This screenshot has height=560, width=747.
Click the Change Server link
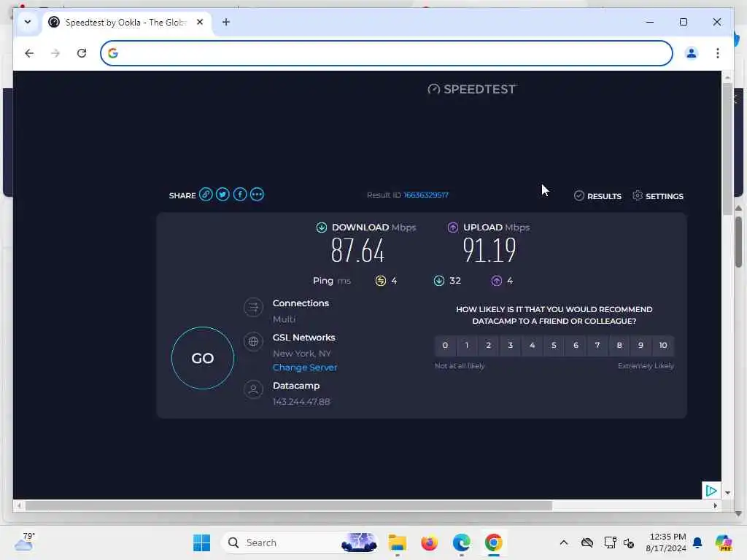305,367
